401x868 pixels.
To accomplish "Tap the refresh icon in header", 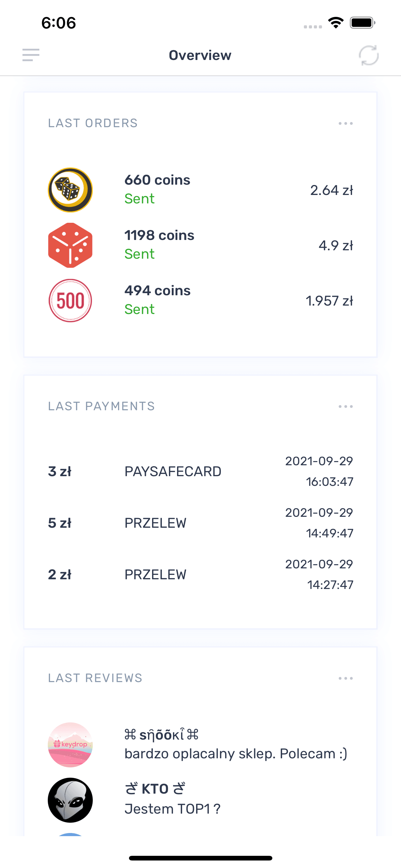I will [368, 55].
